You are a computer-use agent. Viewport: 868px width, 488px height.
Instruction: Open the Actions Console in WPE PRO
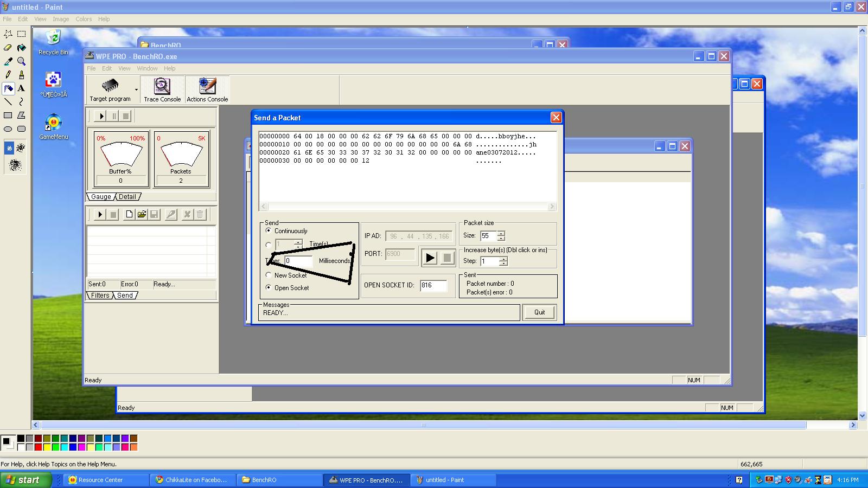(x=207, y=89)
